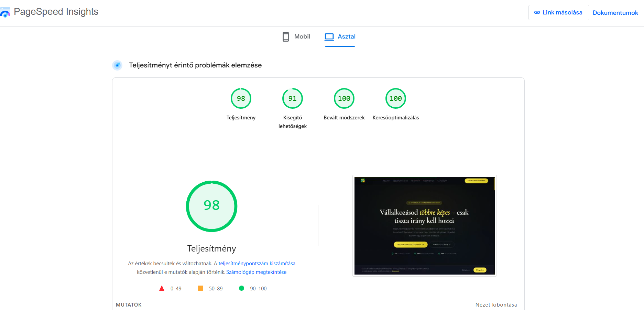Screen dimensions: 644x310
Task: Click the Link másolása button
Action: point(559,12)
